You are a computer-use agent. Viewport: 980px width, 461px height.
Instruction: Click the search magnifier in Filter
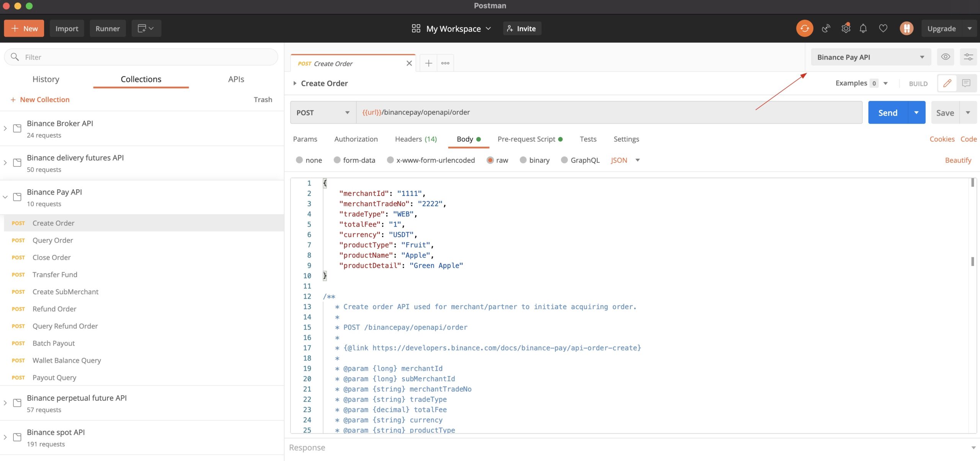[x=15, y=57]
